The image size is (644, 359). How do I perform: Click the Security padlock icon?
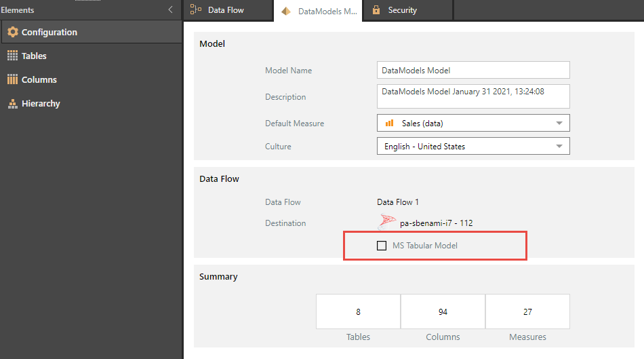click(x=376, y=10)
